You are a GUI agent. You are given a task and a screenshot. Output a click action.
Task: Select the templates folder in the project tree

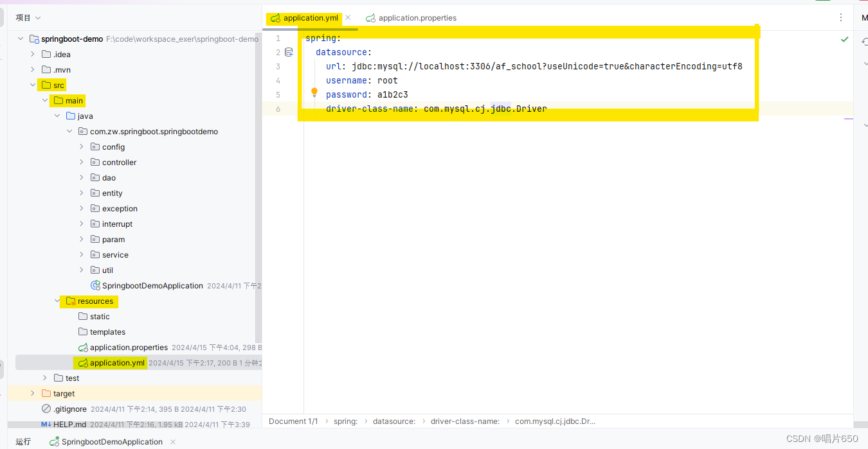(x=107, y=331)
